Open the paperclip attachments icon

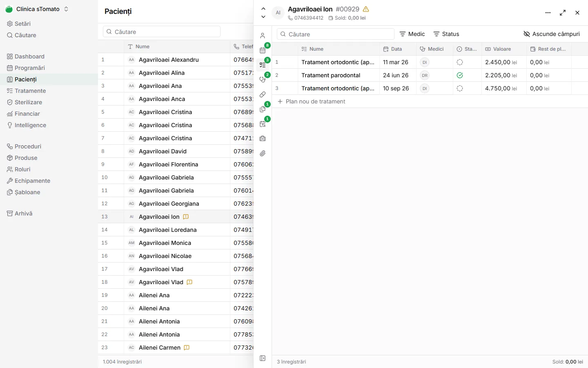tap(263, 153)
